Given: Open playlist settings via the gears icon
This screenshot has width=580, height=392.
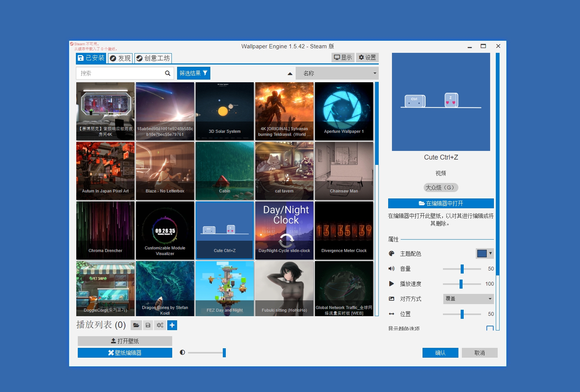Looking at the screenshot, I should [x=160, y=325].
